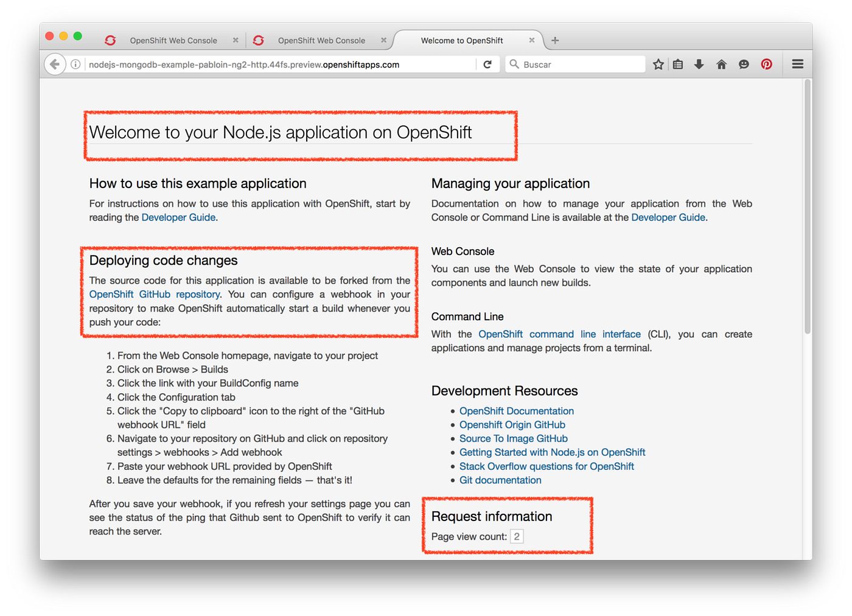This screenshot has width=852, height=616.
Task: Click the Development Resources heading
Action: click(x=505, y=391)
